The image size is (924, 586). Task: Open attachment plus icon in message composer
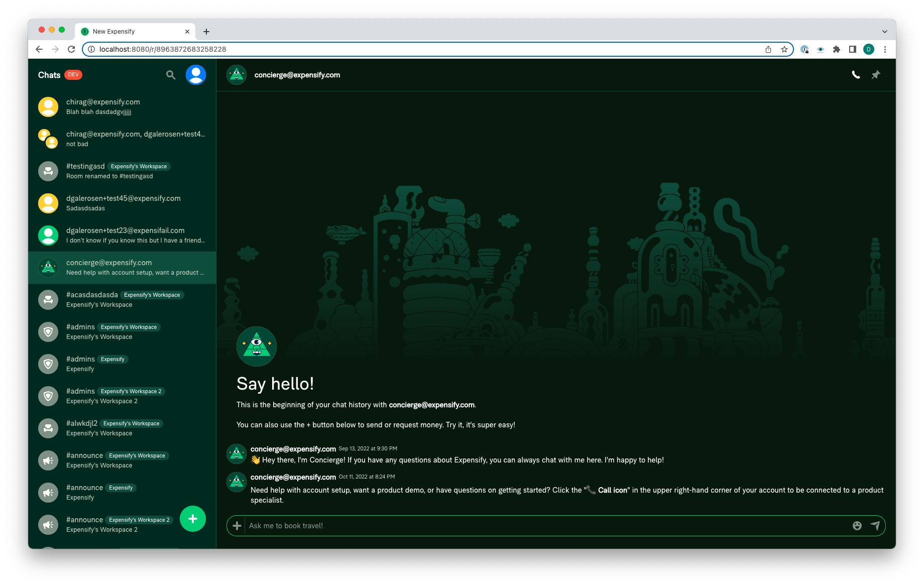[x=237, y=526]
